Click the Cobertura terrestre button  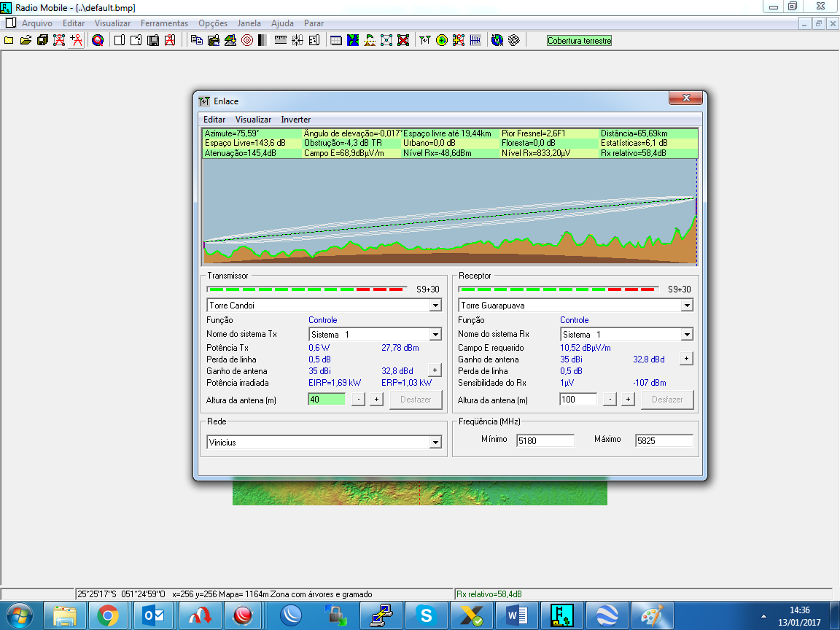coord(579,41)
